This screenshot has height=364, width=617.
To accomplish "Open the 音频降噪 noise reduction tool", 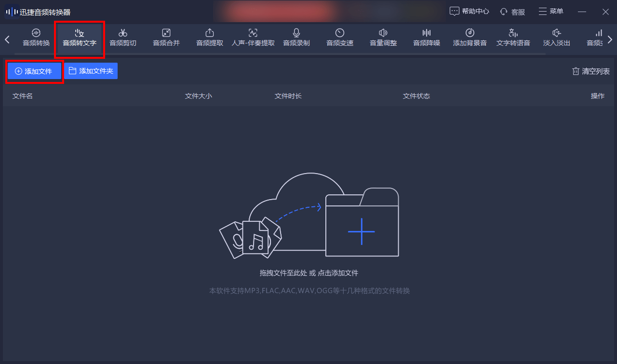I will click(x=427, y=37).
